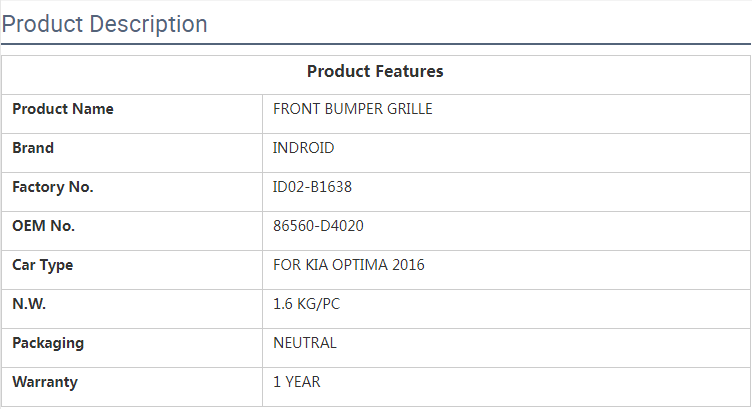
Task: Click the Product Name label cell
Action: pos(63,109)
